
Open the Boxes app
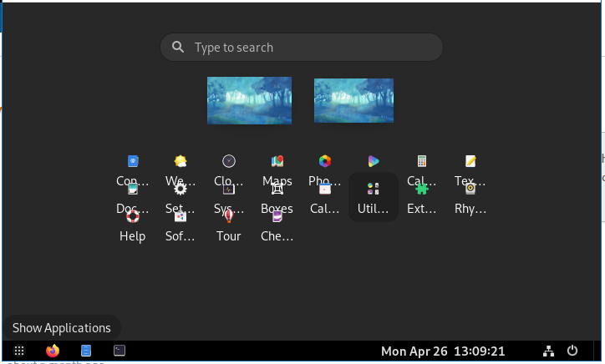277,189
